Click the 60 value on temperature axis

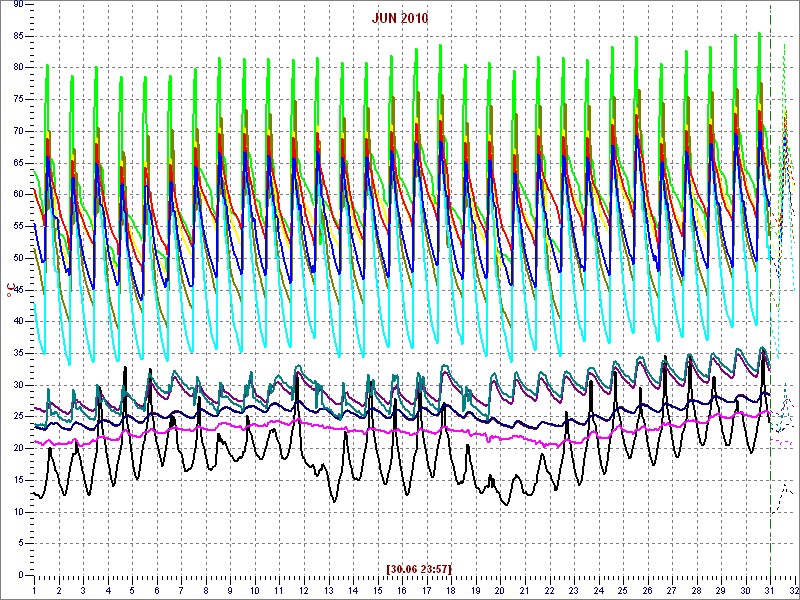point(18,194)
